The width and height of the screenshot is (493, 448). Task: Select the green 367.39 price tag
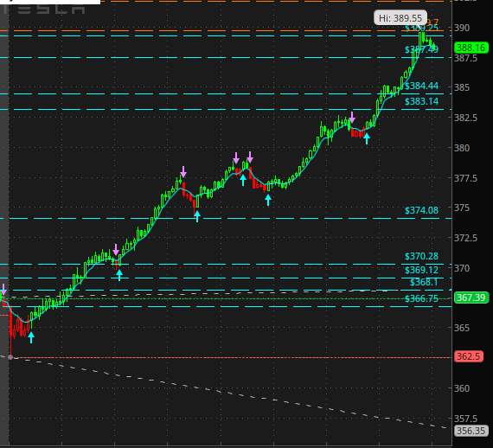pyautogui.click(x=471, y=298)
